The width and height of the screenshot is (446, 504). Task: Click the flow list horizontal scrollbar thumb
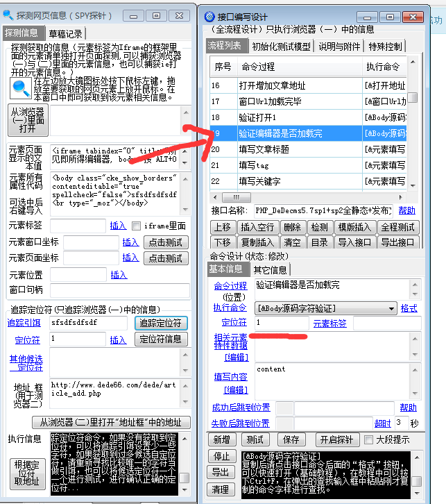[237, 197]
